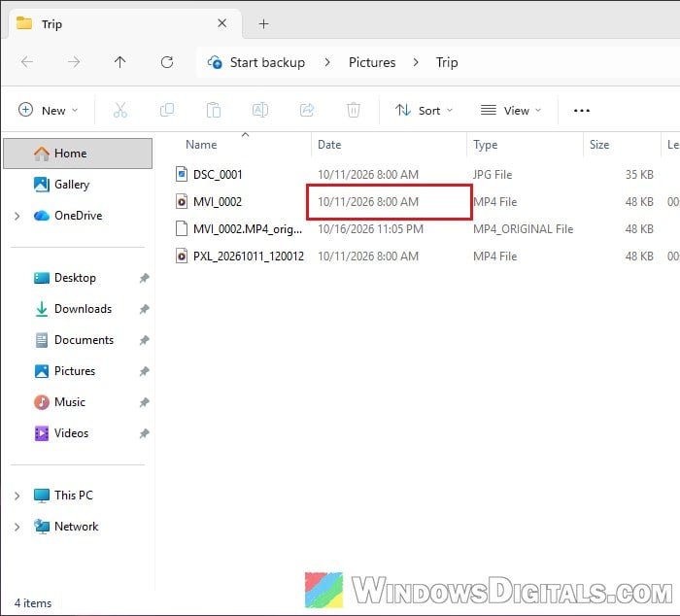Open a new tab with plus button
The image size is (680, 616).
tap(263, 24)
